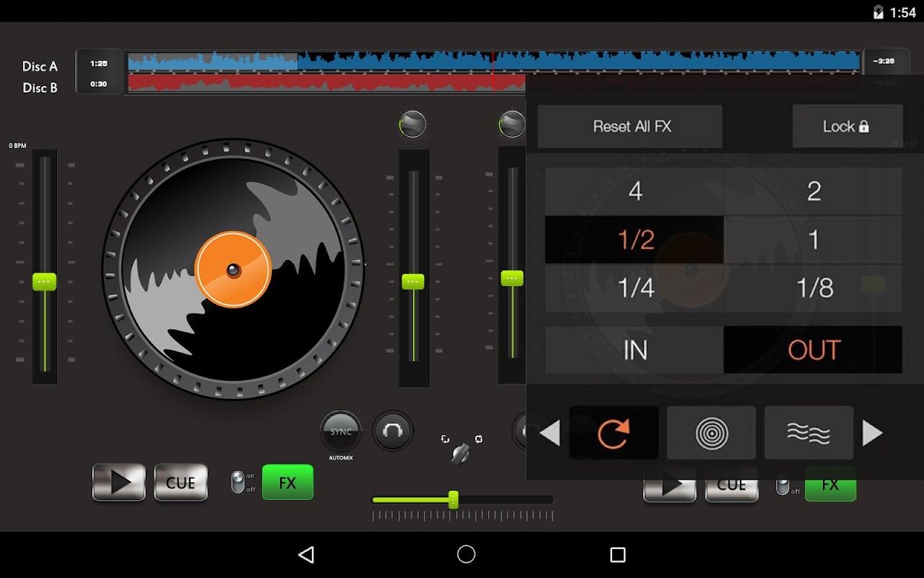Tap the round SYNC button
The image size is (924, 578).
point(341,432)
